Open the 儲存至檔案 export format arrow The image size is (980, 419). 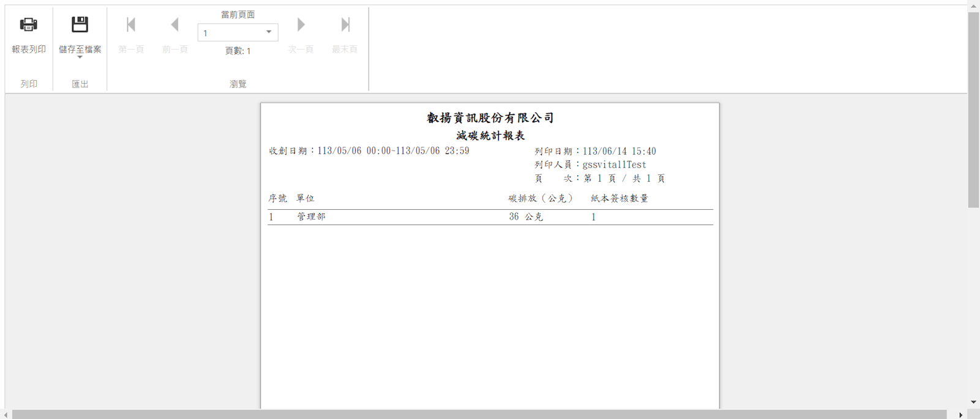[x=80, y=57]
